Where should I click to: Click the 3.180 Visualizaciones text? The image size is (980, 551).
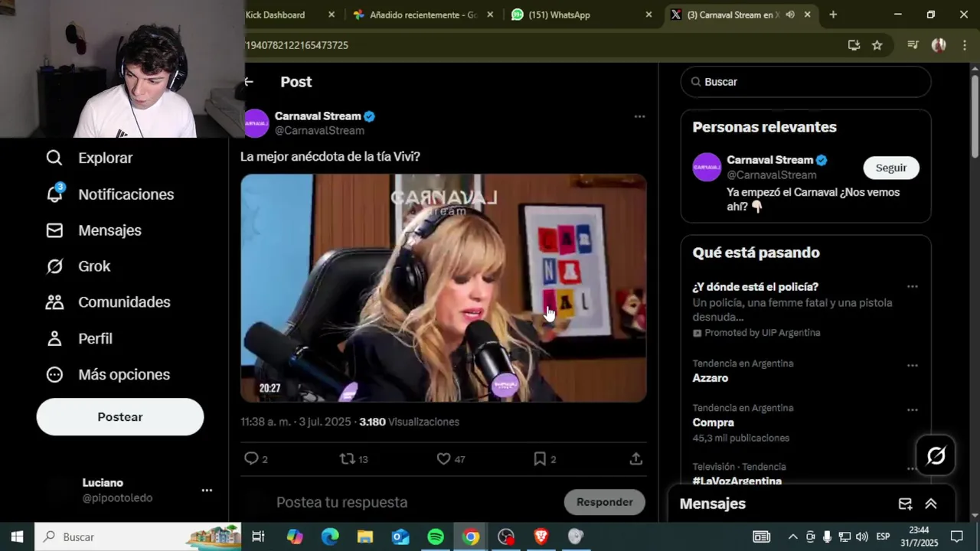pyautogui.click(x=409, y=422)
